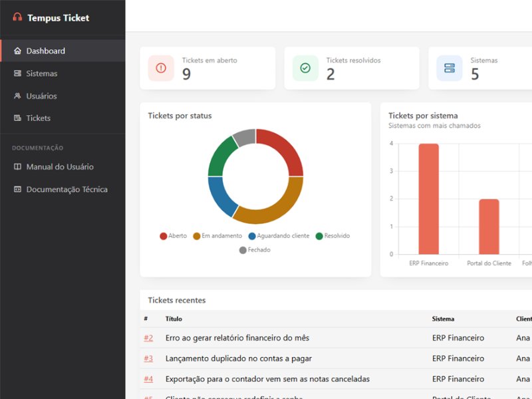The image size is (532, 399).
Task: Click the Tempus Ticket headphones logo icon
Action: 17,17
